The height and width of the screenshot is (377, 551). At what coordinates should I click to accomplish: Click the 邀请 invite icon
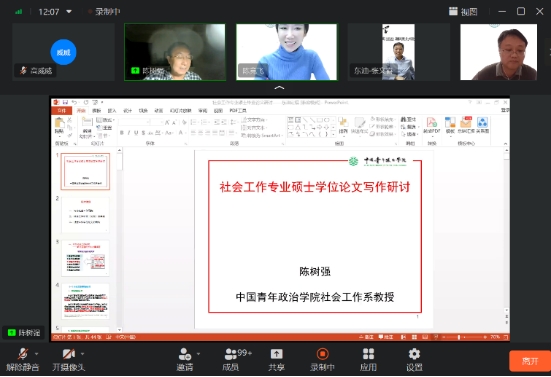(184, 354)
